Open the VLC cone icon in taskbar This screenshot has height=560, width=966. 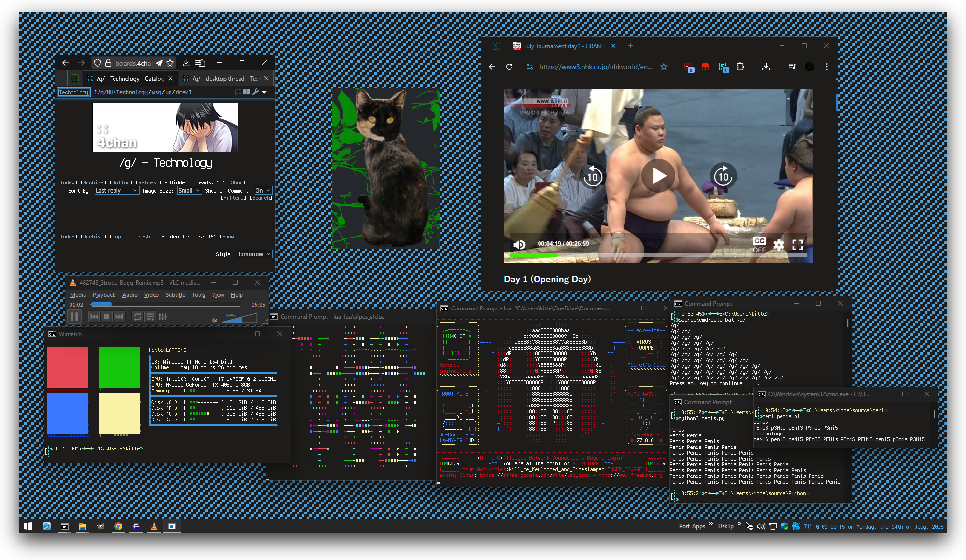154,526
